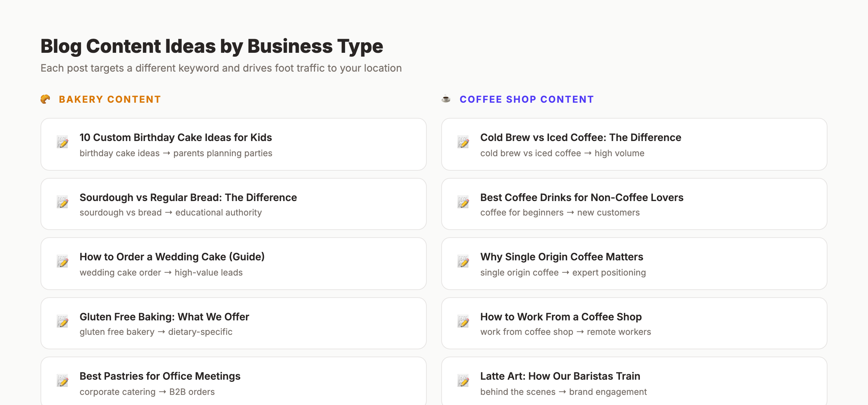
Task: Click the keyword text wedding cake order
Action: coord(121,272)
